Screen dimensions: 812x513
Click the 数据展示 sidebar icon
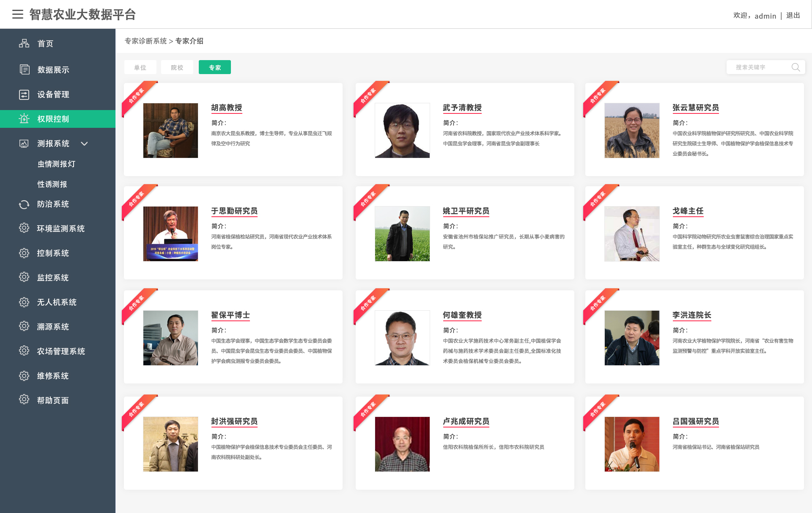coord(25,69)
